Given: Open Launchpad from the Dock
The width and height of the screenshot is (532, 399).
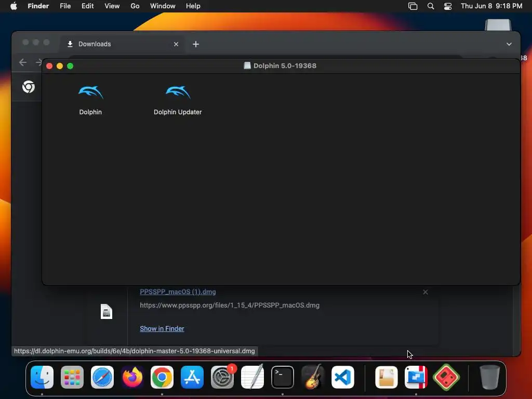Looking at the screenshot, I should pyautogui.click(x=72, y=377).
